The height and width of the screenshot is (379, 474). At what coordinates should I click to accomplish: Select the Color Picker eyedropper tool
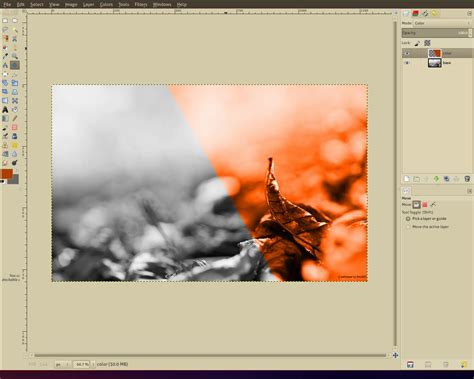click(x=5, y=56)
